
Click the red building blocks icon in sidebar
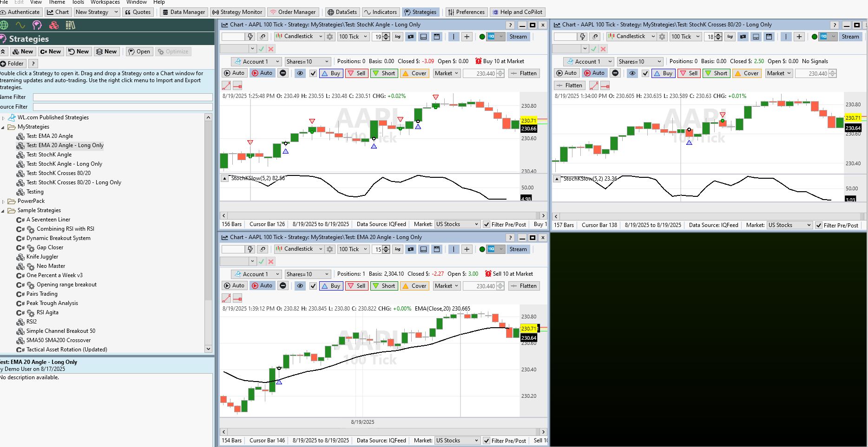[70, 25]
